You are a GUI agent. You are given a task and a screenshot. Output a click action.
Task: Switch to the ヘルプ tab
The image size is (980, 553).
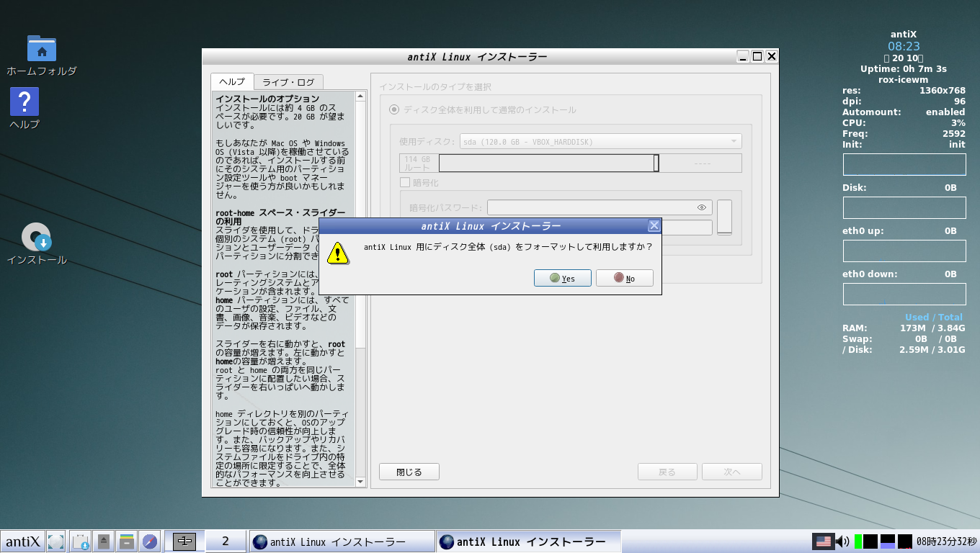click(x=232, y=81)
